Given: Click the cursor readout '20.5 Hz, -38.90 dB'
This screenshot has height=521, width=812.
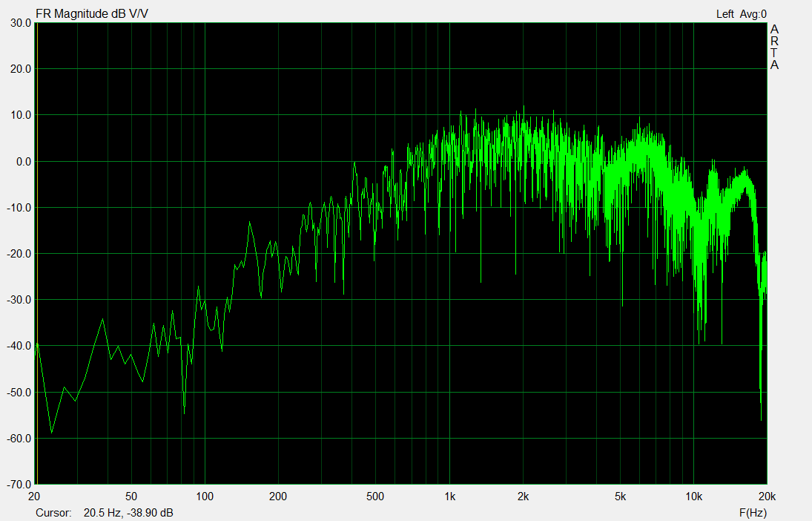Looking at the screenshot, I should [128, 513].
